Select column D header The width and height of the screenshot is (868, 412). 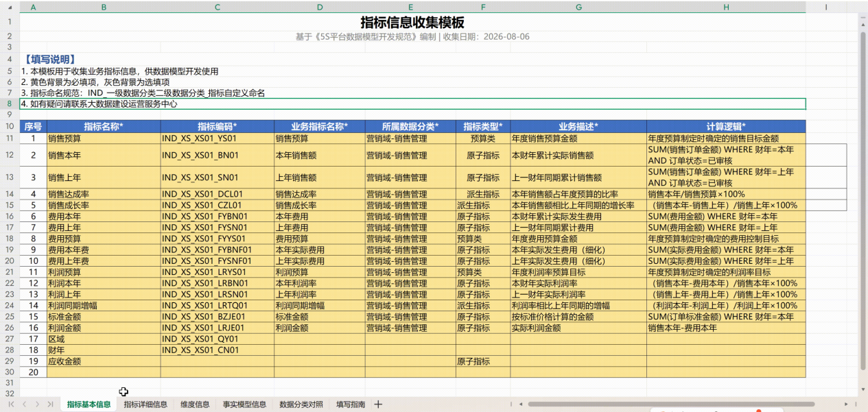pos(320,6)
